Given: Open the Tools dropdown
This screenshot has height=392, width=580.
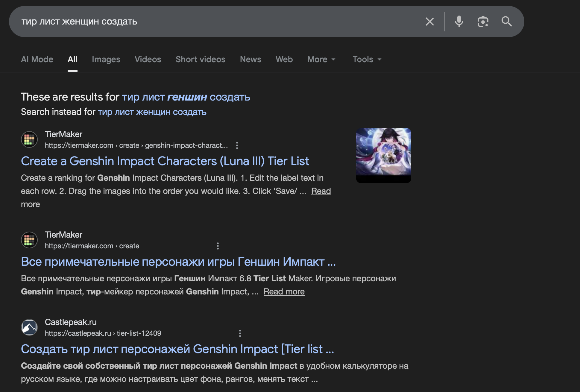Looking at the screenshot, I should (367, 59).
